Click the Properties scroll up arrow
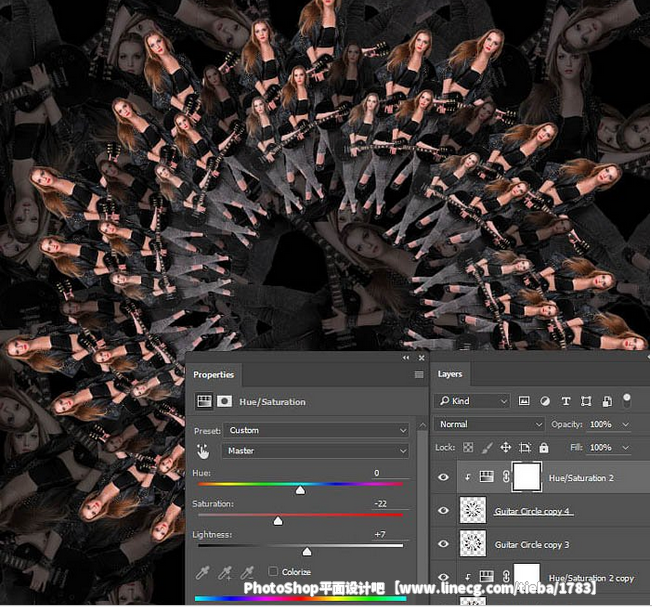 coord(422,425)
